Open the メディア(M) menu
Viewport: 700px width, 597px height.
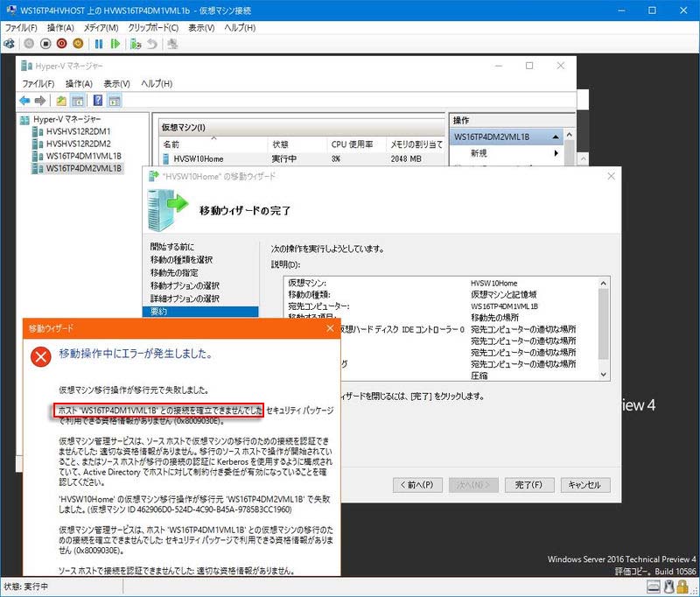tap(101, 28)
